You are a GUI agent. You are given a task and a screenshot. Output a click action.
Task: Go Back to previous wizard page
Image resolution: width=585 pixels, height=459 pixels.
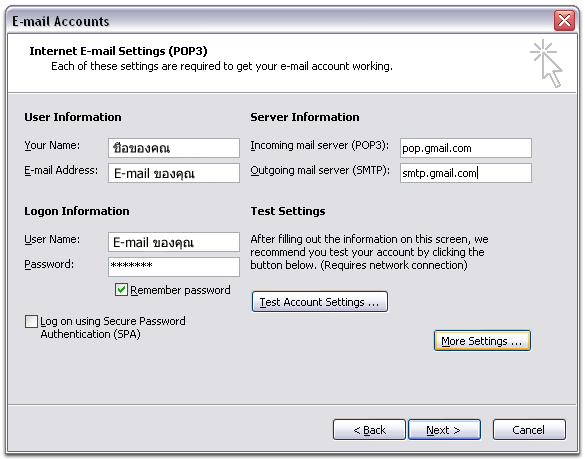[369, 430]
